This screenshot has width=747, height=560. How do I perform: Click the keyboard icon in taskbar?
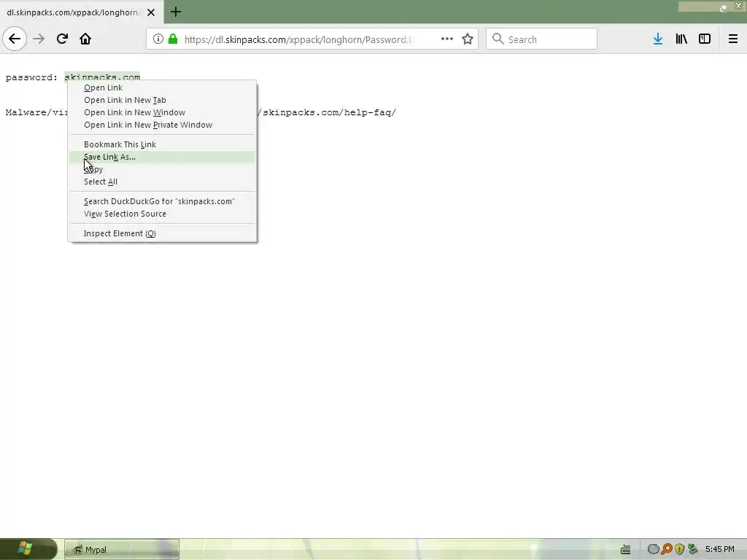coord(625,550)
